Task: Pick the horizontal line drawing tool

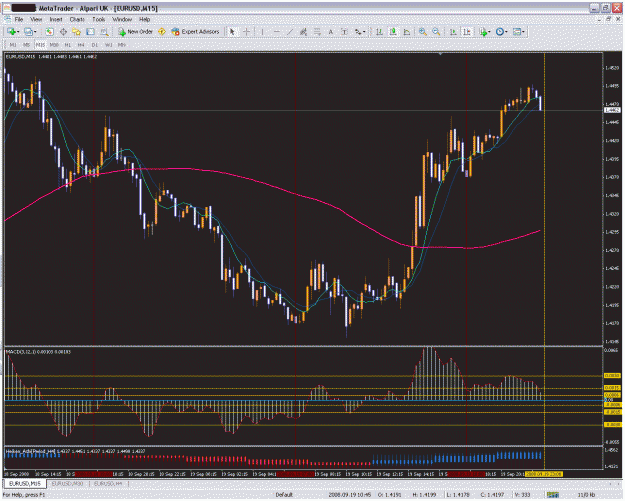Action: 276,32
